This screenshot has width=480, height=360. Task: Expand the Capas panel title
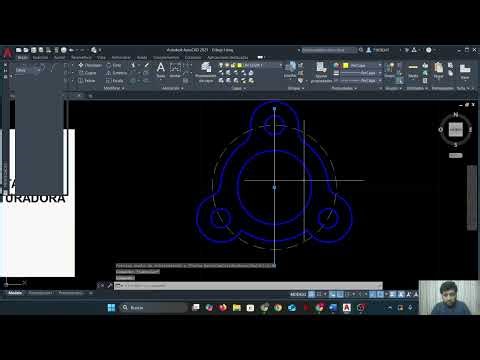coord(239,88)
